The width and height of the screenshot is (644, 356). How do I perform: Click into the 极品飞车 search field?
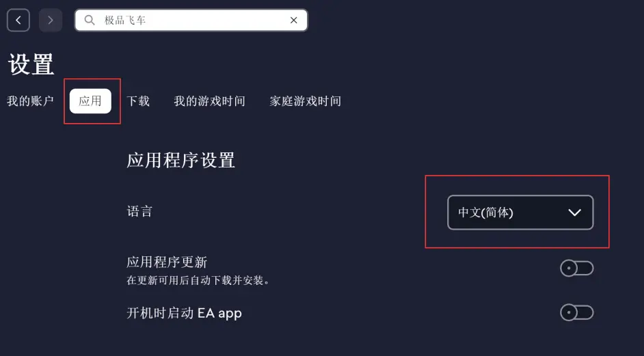click(x=191, y=20)
